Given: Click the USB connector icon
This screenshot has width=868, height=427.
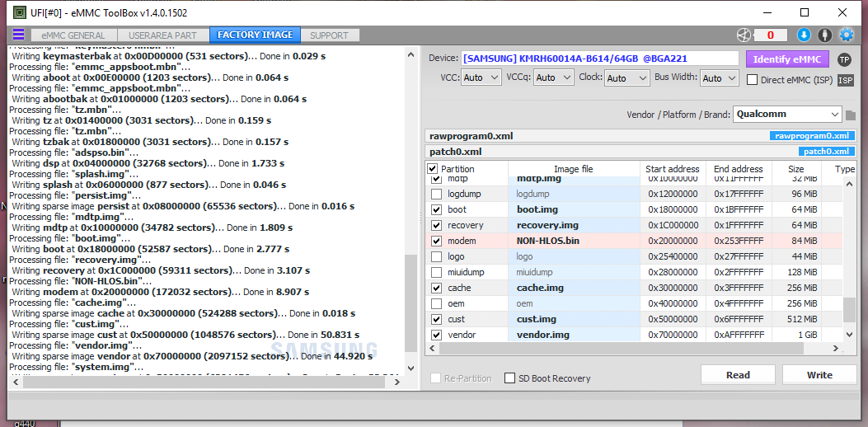Looking at the screenshot, I should pos(825,35).
